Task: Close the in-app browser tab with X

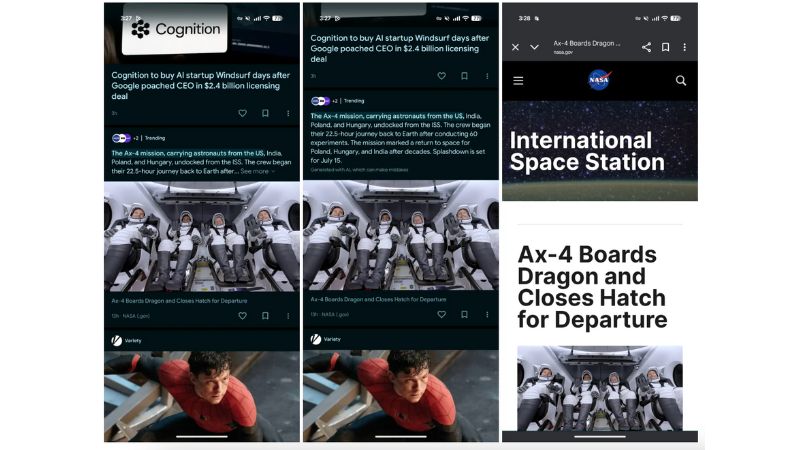Action: 515,47
